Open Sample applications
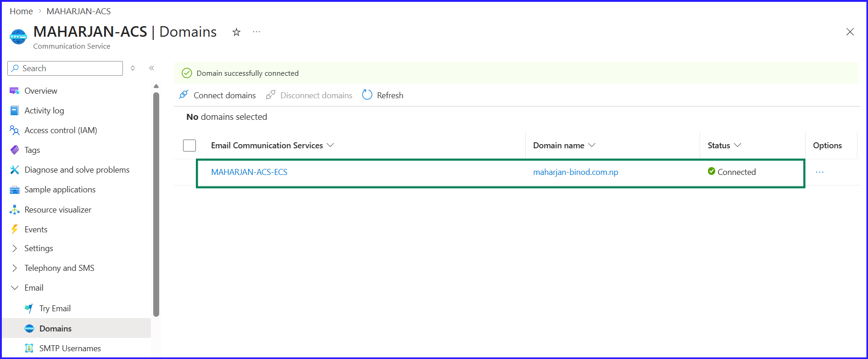 coord(60,190)
